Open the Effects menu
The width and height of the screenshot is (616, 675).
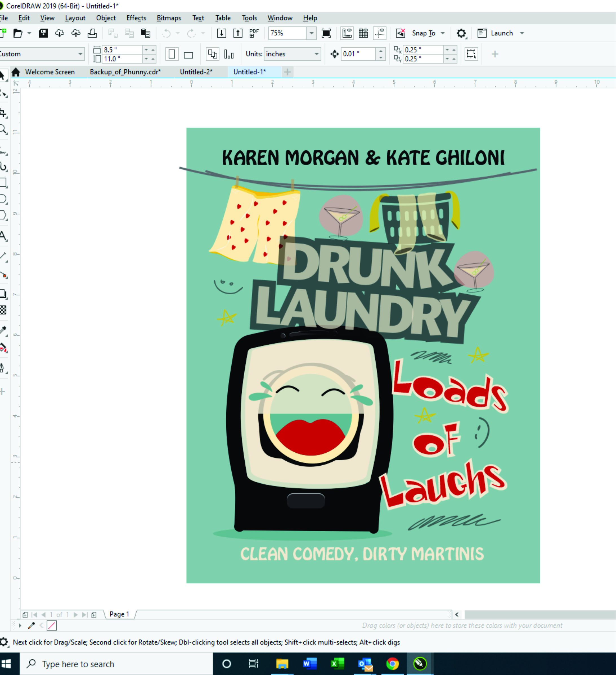(x=136, y=18)
